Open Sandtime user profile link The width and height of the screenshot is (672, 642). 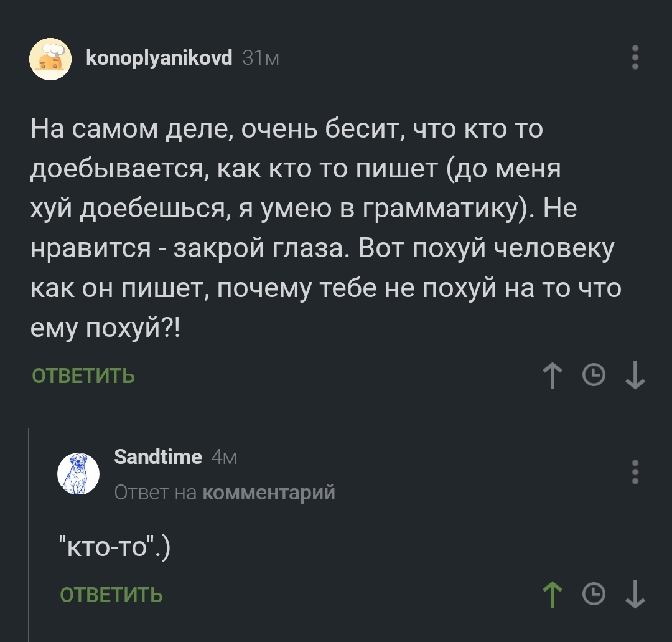(x=159, y=458)
